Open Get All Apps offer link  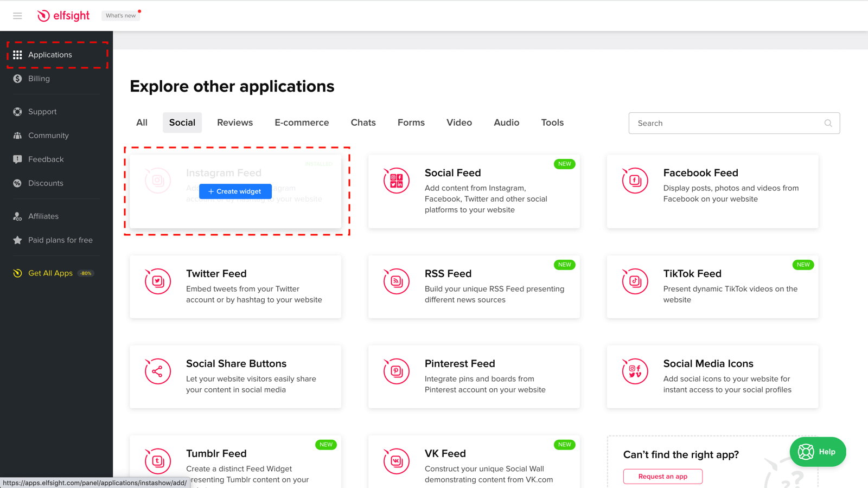click(x=50, y=273)
